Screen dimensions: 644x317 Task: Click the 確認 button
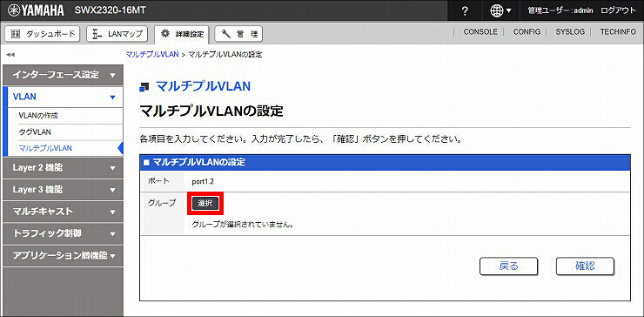coord(585,266)
